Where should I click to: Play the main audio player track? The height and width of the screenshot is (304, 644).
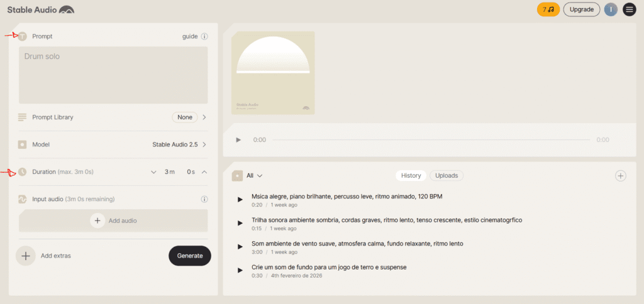pos(238,140)
